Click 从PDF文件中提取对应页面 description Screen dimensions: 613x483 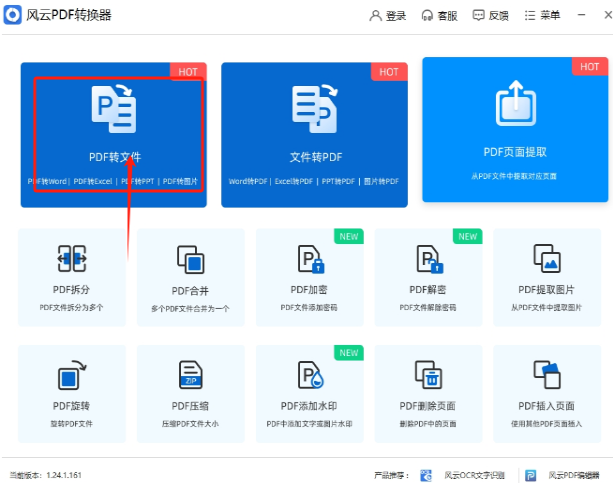514,176
